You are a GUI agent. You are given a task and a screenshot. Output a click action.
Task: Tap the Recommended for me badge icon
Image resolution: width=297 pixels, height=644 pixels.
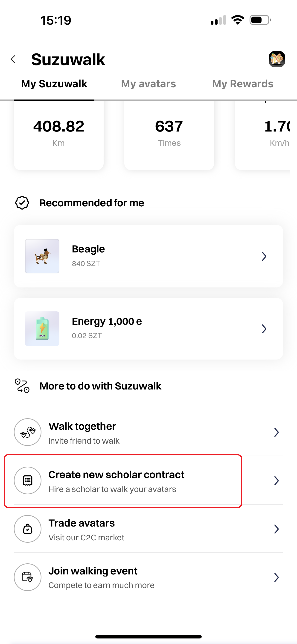22,203
